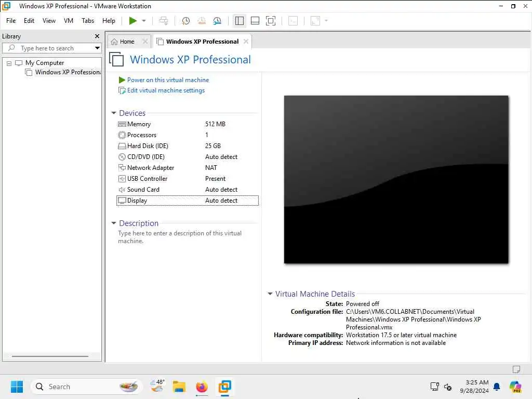Open Firefox from the taskbar
Image resolution: width=532 pixels, height=399 pixels.
pos(202,387)
